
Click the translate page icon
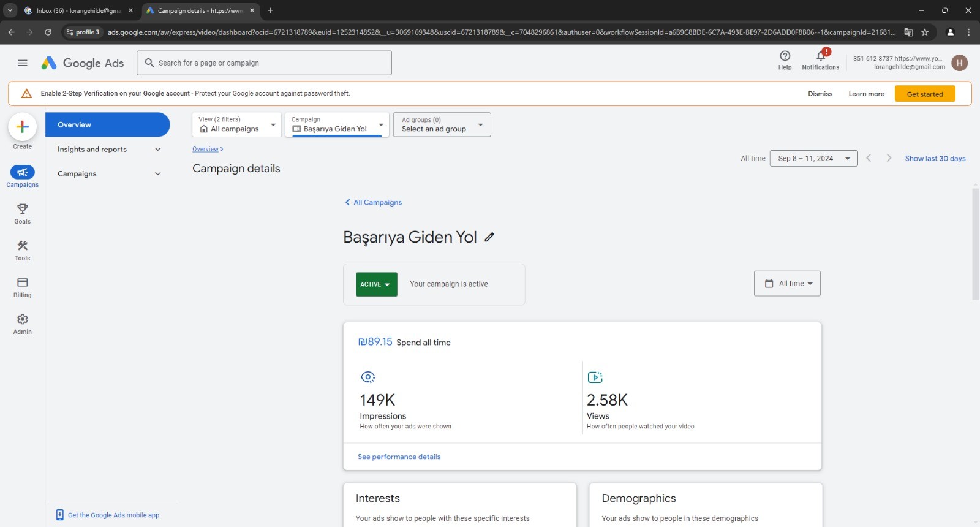(x=908, y=32)
